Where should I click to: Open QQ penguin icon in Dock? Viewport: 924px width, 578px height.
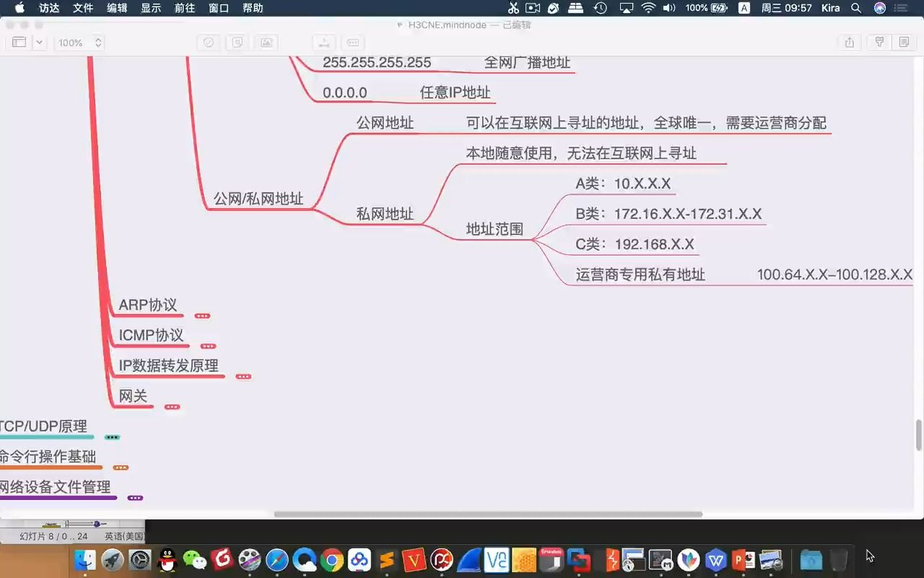[167, 560]
